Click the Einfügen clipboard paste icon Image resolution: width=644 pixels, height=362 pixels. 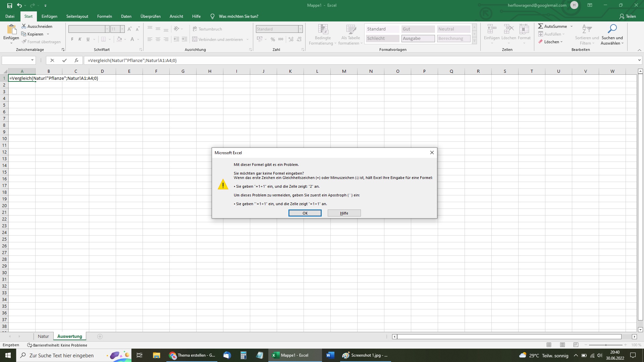tap(11, 29)
